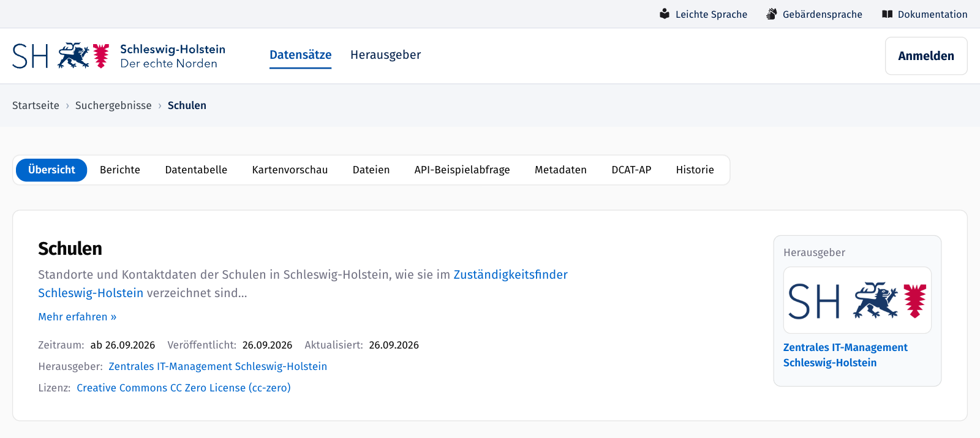980x438 pixels.
Task: Open the Zuständigkeitsfinder Schleswig-Holstein link
Action: click(510, 274)
